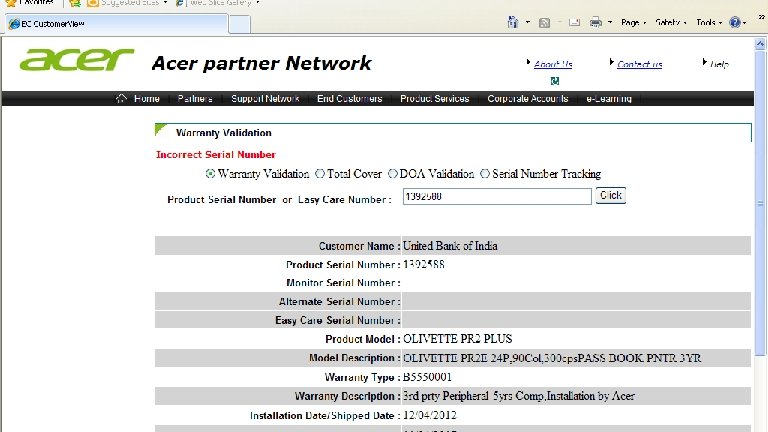Open the Product Services menu
This screenshot has height=432, width=768.
(434, 98)
